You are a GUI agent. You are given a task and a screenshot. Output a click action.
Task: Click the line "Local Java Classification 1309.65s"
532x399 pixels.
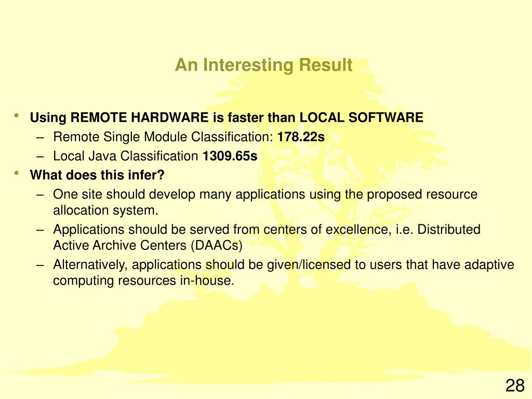click(x=155, y=156)
